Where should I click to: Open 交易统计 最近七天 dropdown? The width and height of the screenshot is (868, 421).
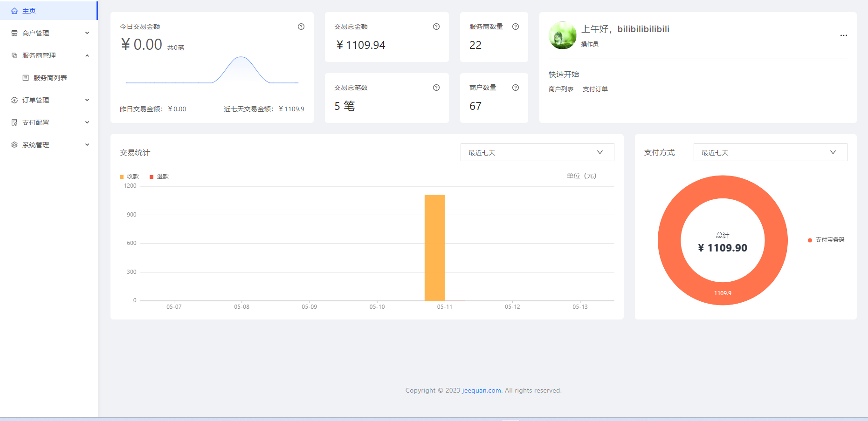[537, 152]
